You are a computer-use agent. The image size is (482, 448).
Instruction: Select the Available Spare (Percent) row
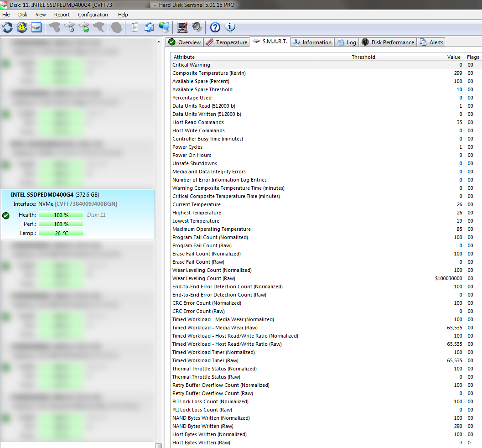pyautogui.click(x=326, y=82)
